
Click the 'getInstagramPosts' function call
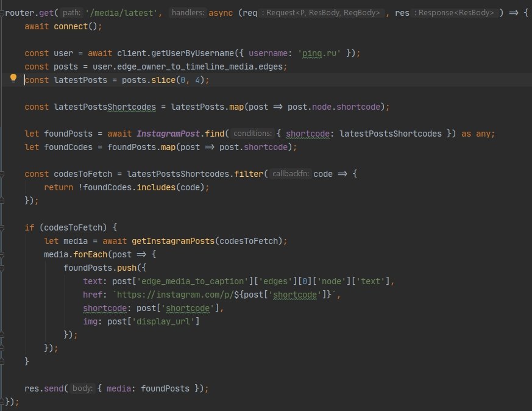coord(173,241)
